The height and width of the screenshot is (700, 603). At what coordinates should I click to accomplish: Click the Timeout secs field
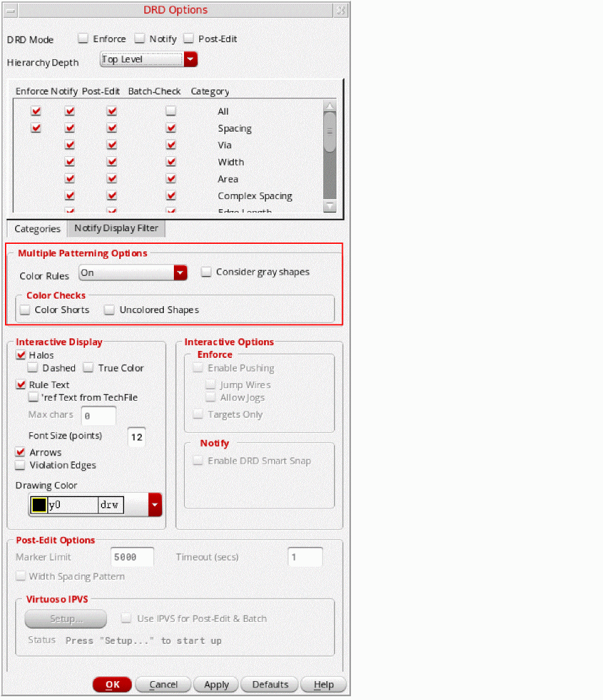coord(306,557)
